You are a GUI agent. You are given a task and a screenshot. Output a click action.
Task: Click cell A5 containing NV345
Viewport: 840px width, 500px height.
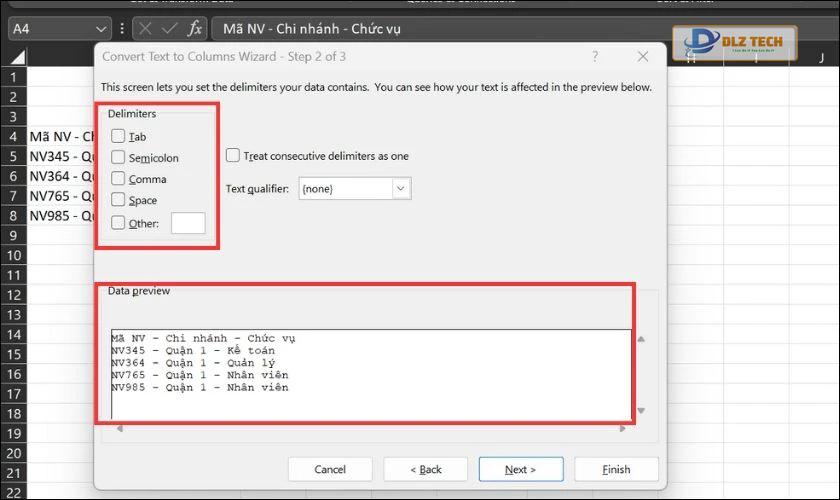(61, 156)
